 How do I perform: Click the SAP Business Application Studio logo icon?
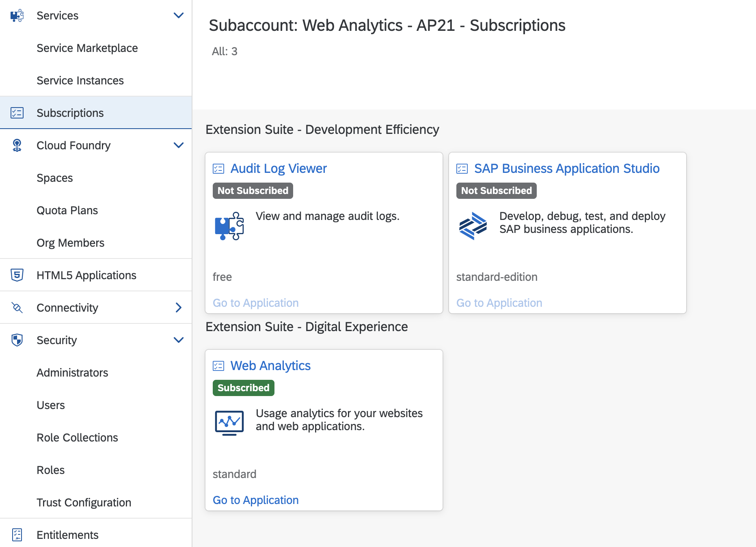click(x=473, y=226)
